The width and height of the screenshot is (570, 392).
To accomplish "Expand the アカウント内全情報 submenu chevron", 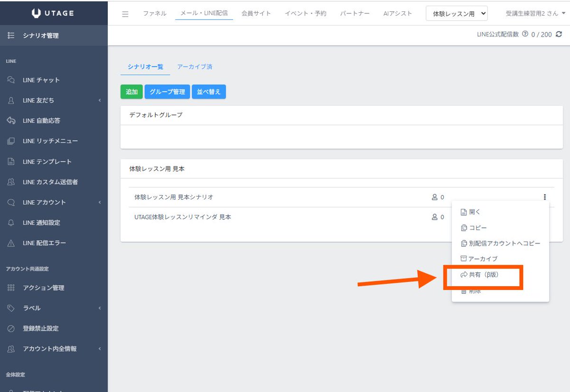I will (x=100, y=349).
